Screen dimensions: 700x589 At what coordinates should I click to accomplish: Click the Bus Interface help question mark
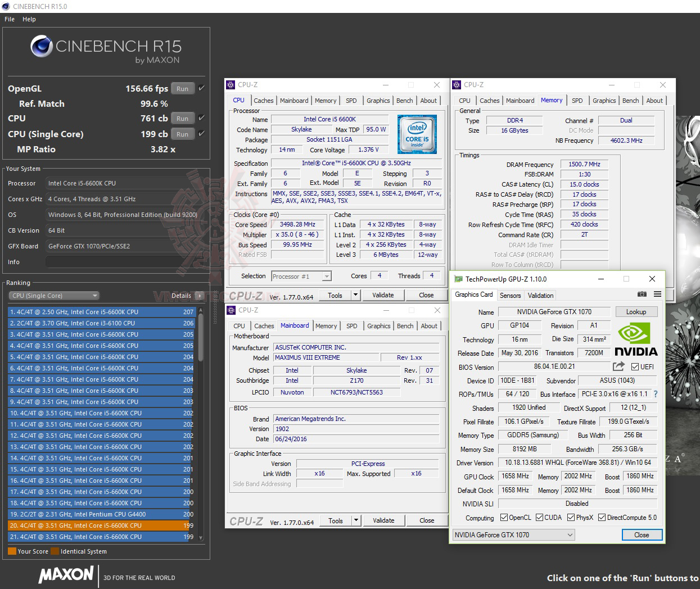[x=656, y=394]
